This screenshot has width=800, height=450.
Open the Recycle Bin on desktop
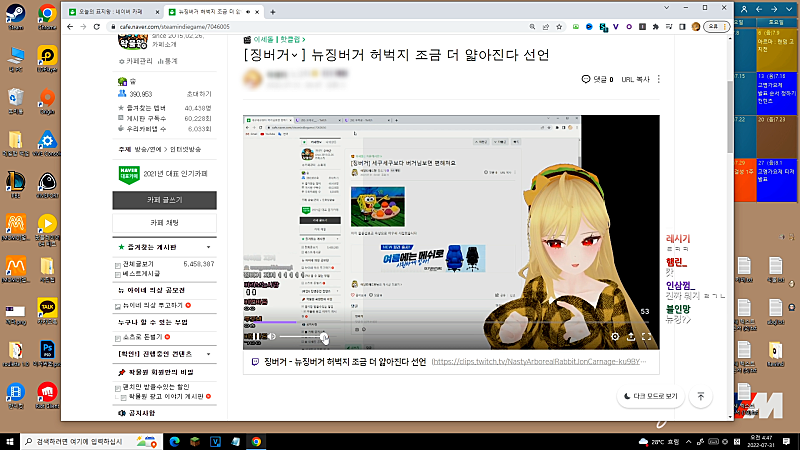pyautogui.click(x=15, y=101)
